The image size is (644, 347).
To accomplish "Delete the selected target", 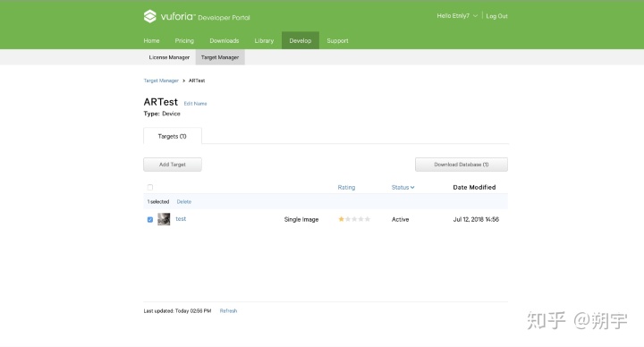I will [184, 201].
